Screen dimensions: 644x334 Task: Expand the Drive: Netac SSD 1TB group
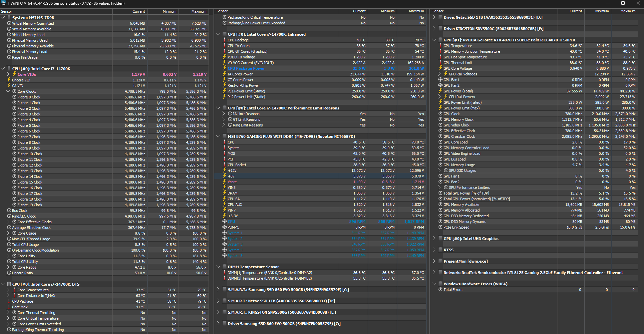coord(434,17)
